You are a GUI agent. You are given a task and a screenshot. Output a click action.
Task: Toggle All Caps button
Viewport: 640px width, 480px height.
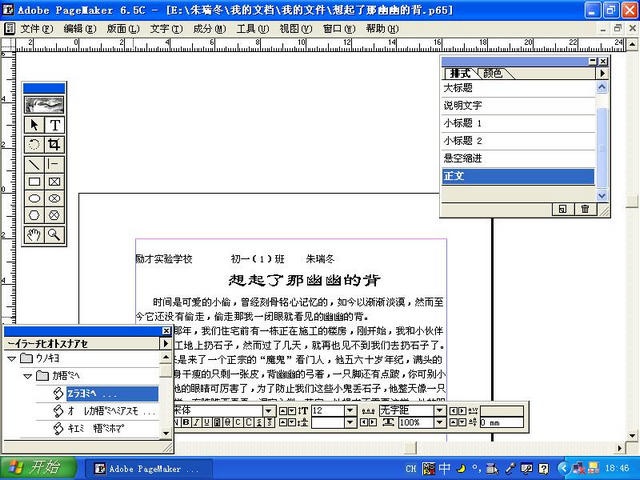click(249, 422)
